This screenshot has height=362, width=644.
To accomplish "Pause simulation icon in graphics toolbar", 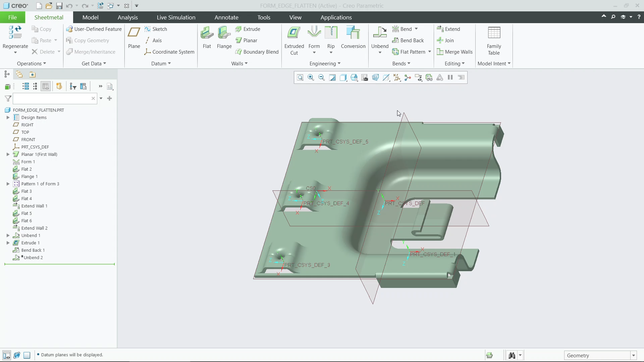I will click(x=450, y=78).
